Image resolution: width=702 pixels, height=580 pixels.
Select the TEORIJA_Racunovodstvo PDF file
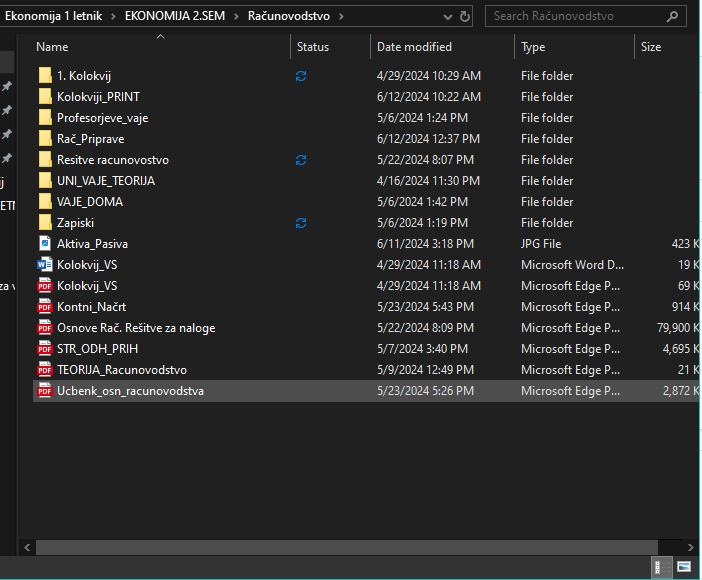click(x=121, y=370)
